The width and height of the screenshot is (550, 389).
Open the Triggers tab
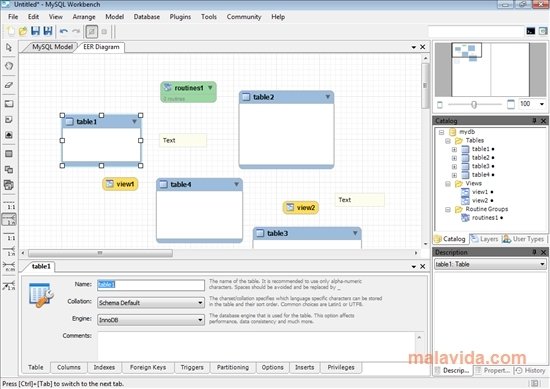pyautogui.click(x=192, y=367)
